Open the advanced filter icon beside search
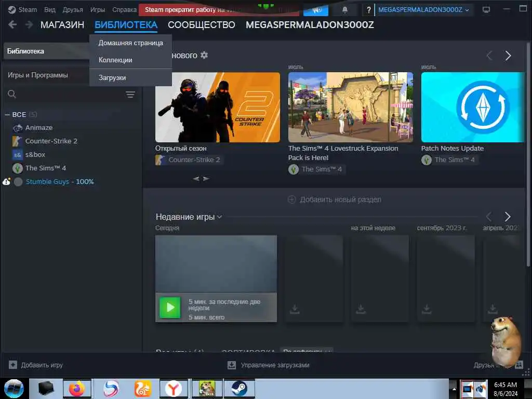The image size is (532, 399). [x=130, y=95]
